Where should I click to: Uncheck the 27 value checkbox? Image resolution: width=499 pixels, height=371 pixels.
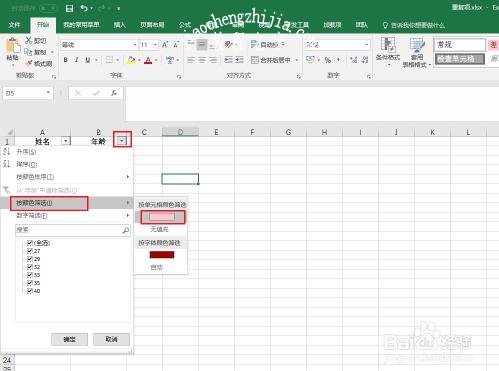coord(30,251)
